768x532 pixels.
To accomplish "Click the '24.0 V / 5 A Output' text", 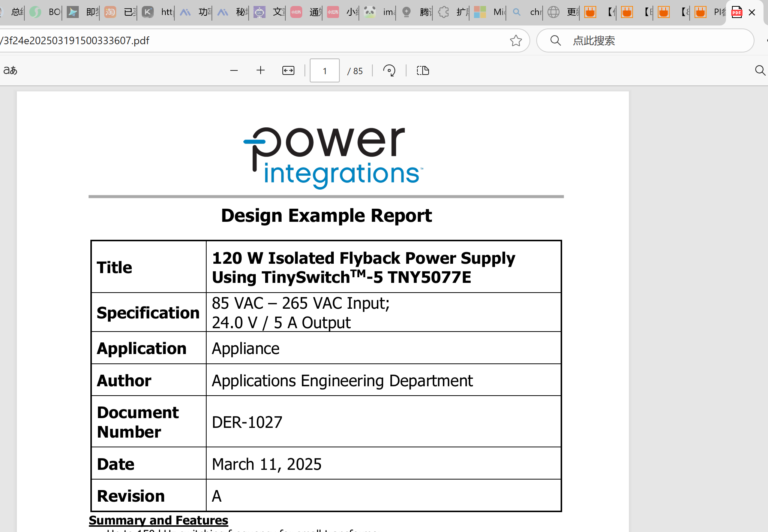I will tap(281, 323).
